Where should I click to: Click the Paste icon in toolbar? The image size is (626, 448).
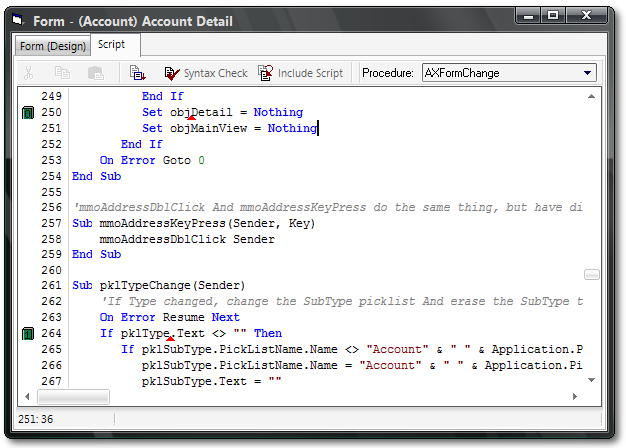tap(96, 73)
